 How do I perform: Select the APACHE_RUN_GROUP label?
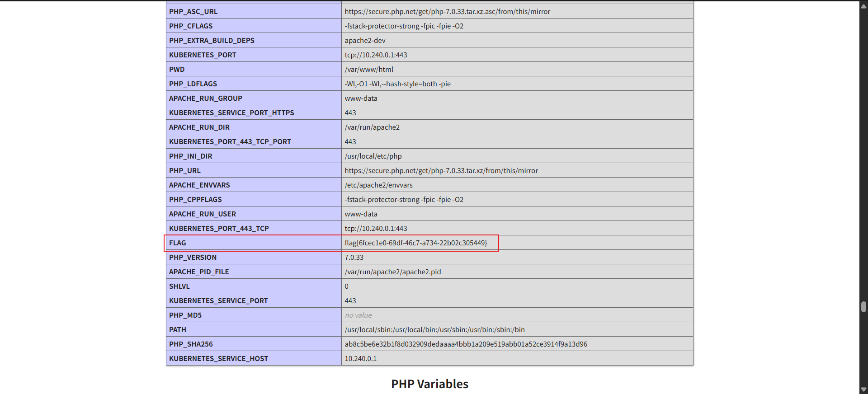pos(206,98)
